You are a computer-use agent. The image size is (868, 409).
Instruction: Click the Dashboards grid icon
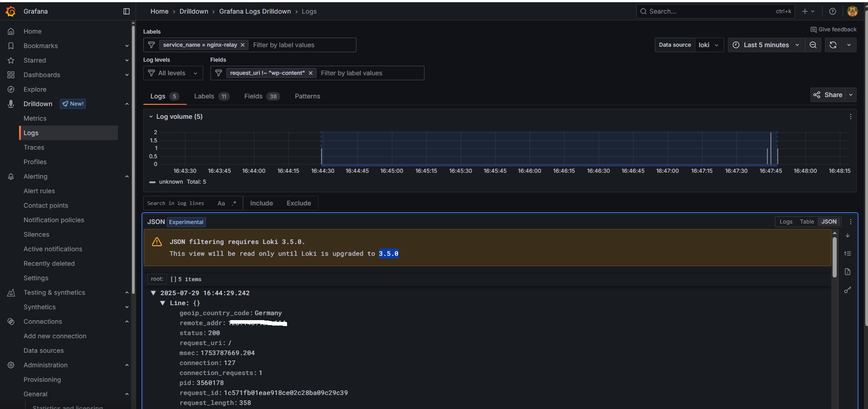coord(11,75)
